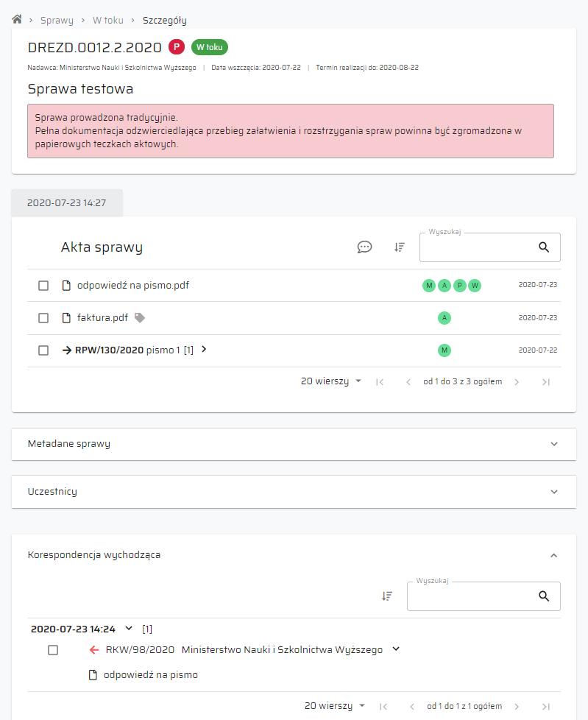
Task: Open rows-per-page dropdown in Akta sprawy
Action: pos(331,381)
